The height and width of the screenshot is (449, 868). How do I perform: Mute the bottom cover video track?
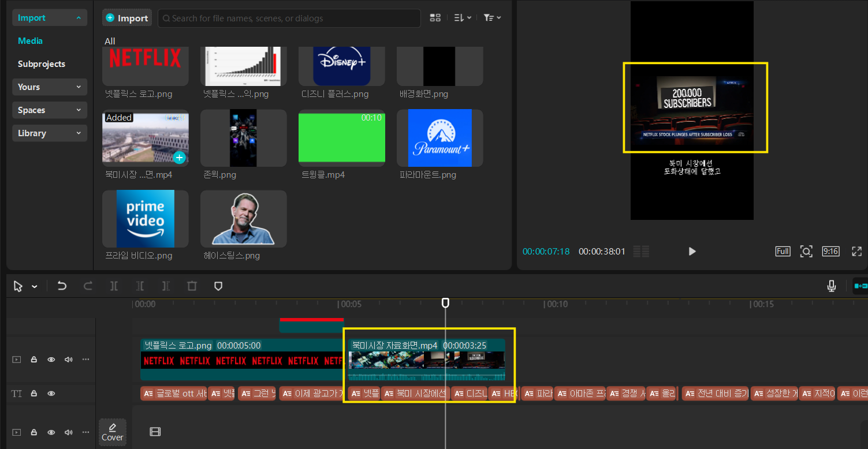pyautogui.click(x=69, y=432)
